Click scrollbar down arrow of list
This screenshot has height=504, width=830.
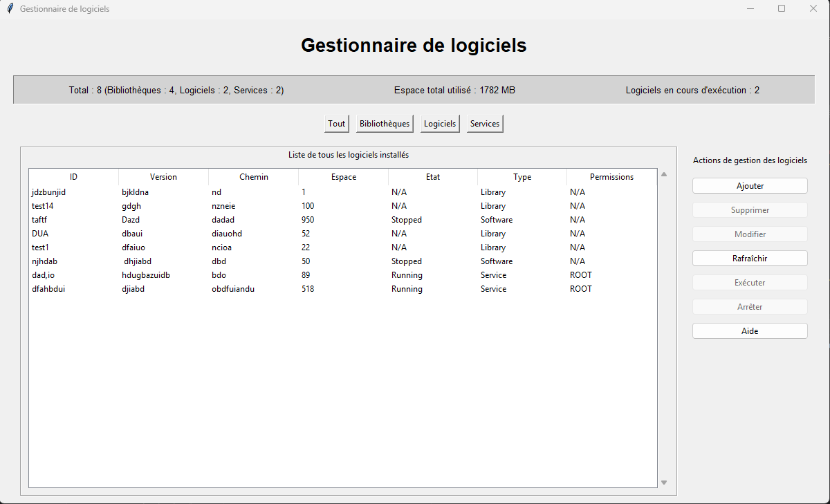click(x=664, y=483)
